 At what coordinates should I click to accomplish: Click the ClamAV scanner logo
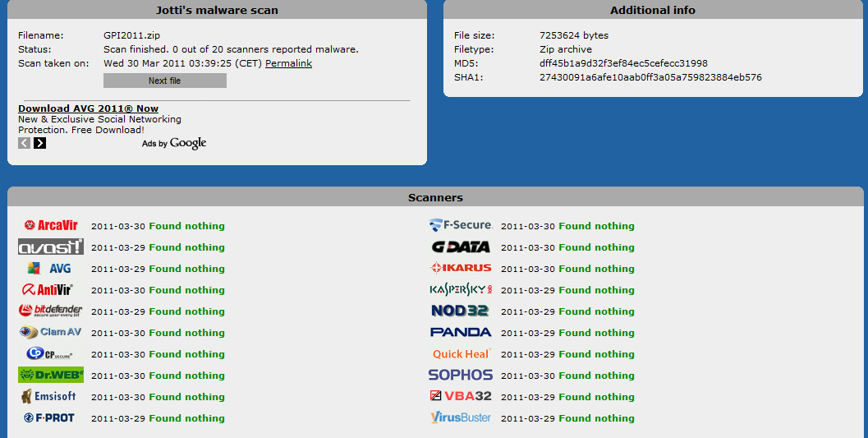coord(51,332)
